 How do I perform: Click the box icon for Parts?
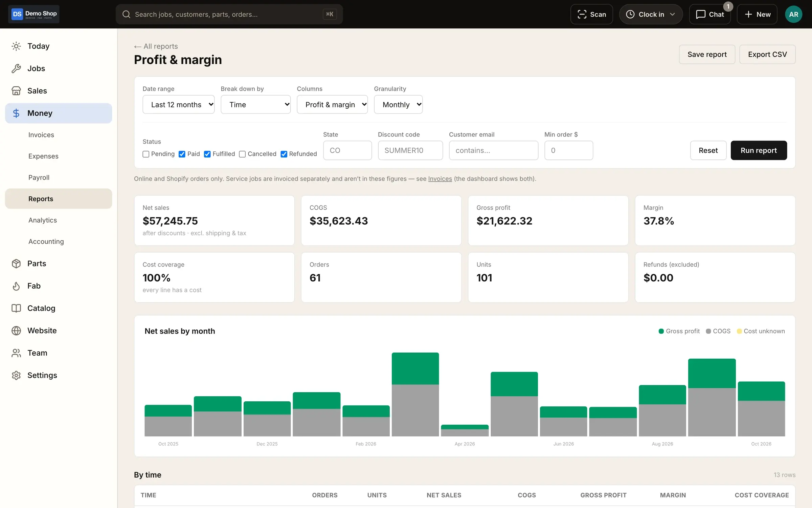16,263
